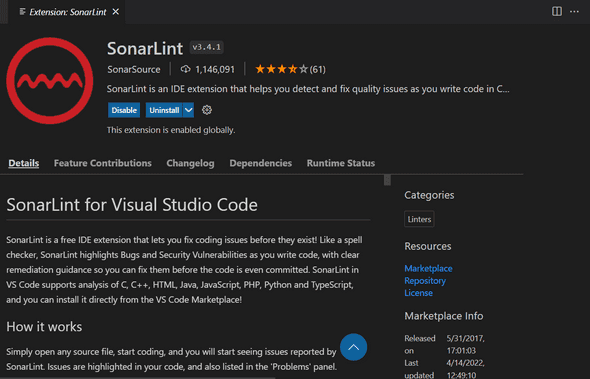View the Runtime Status tab

(x=341, y=163)
